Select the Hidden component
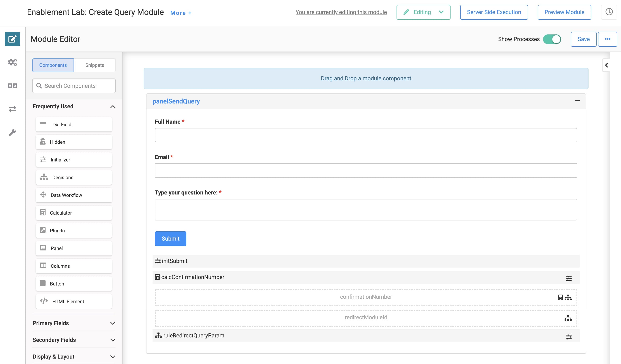The height and width of the screenshot is (364, 621). pos(74,142)
